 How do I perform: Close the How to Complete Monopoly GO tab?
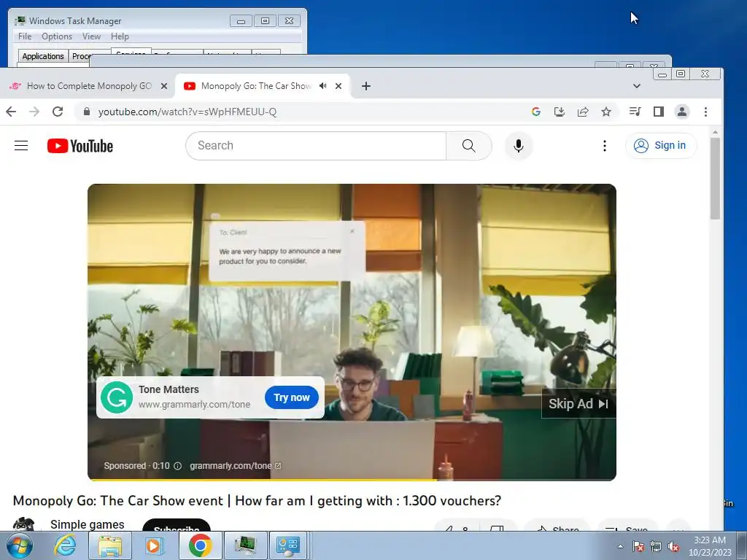click(164, 86)
